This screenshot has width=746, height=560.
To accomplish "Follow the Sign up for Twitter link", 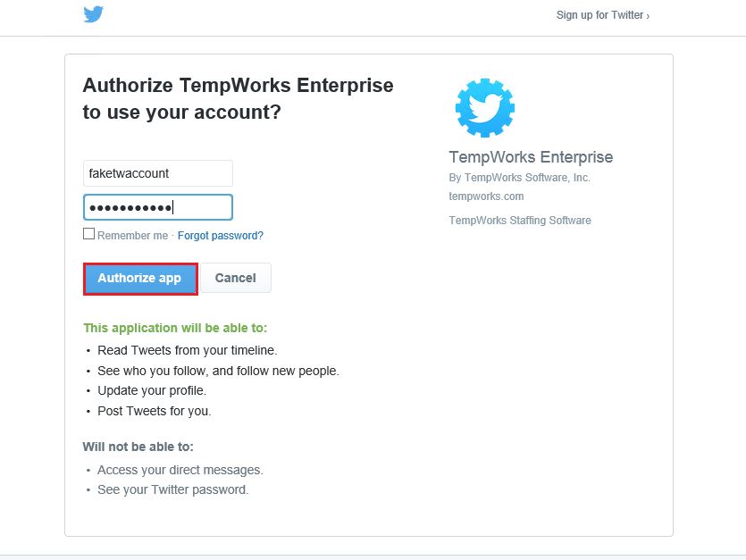I will [x=602, y=15].
